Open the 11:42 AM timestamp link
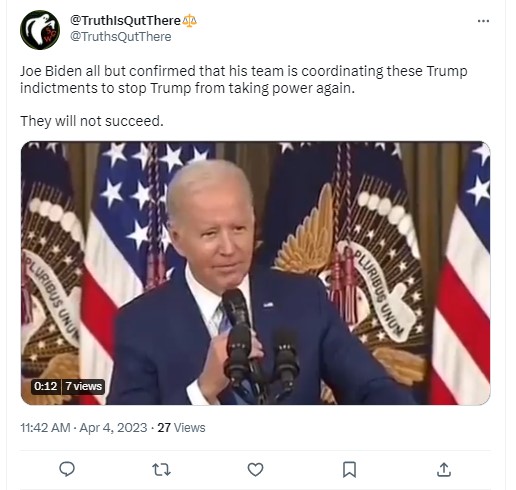Screen dimensions: 516x490 (x=45, y=428)
